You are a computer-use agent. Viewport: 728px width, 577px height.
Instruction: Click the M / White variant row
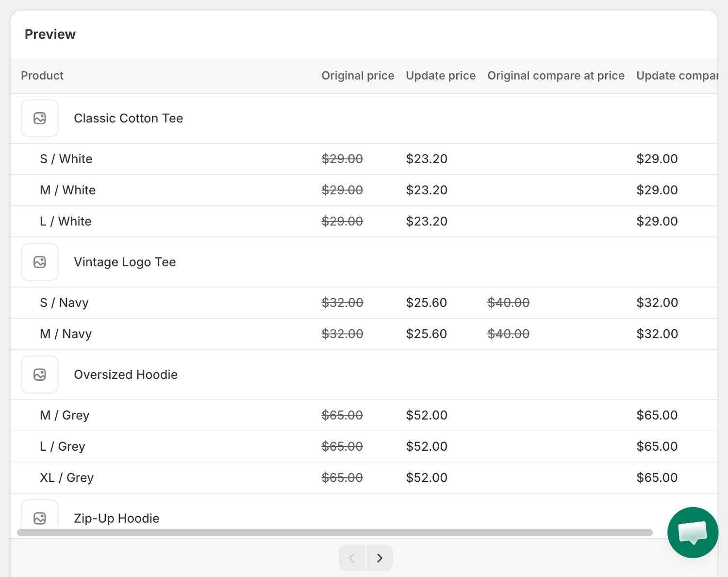pyautogui.click(x=364, y=190)
